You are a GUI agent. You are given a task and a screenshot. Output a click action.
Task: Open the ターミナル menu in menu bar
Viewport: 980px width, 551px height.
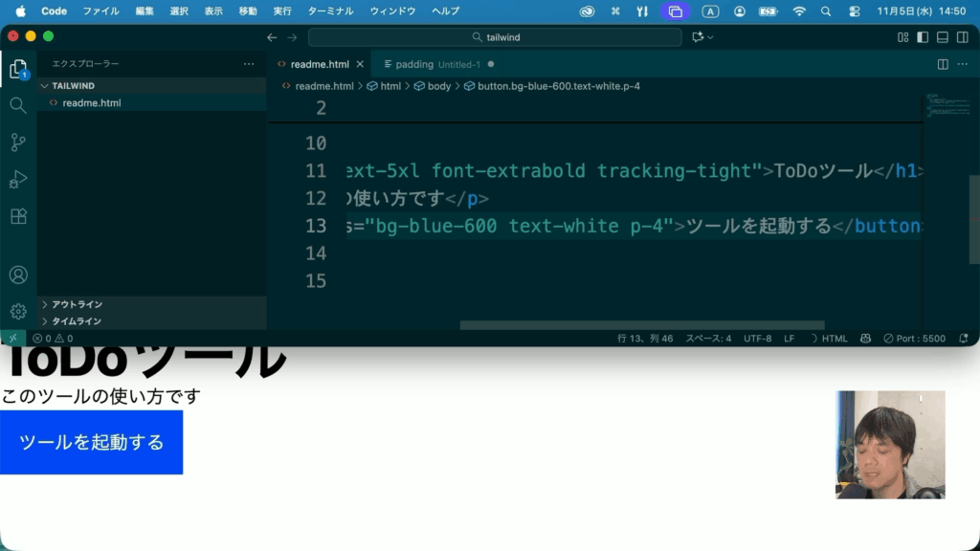(x=330, y=11)
